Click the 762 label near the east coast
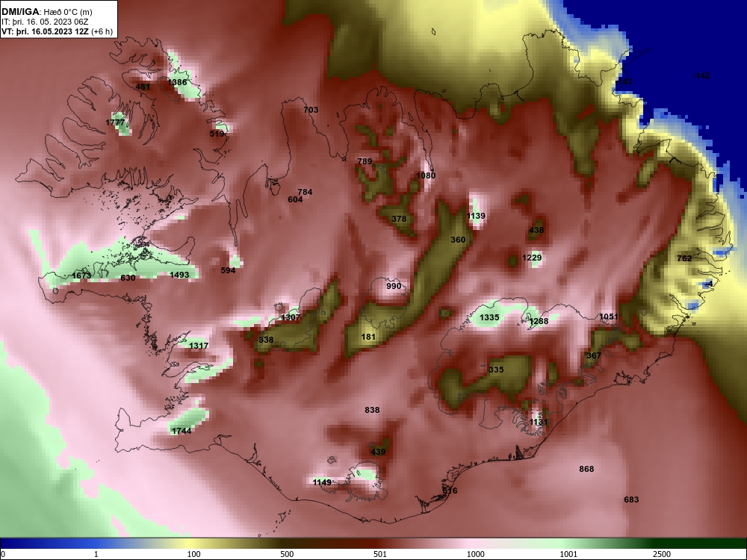This screenshot has width=747, height=560. pyautogui.click(x=684, y=258)
